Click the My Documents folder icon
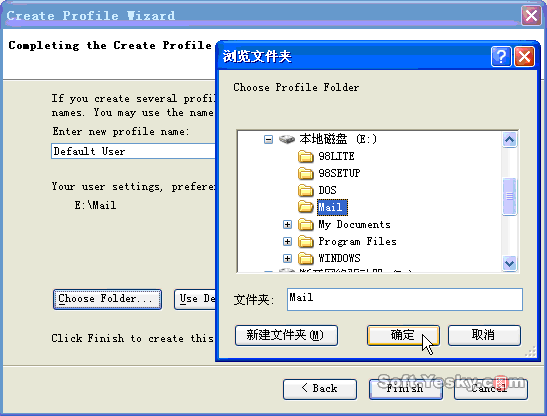 pos(306,224)
